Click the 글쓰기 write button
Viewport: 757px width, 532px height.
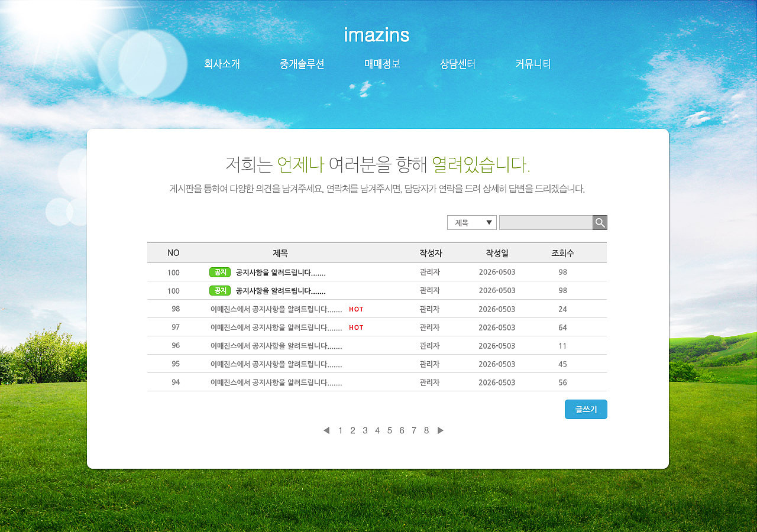click(x=585, y=409)
